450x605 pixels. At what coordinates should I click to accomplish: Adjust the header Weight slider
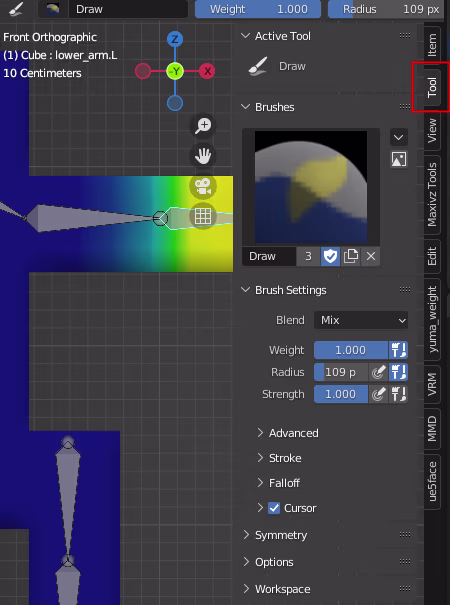point(258,9)
